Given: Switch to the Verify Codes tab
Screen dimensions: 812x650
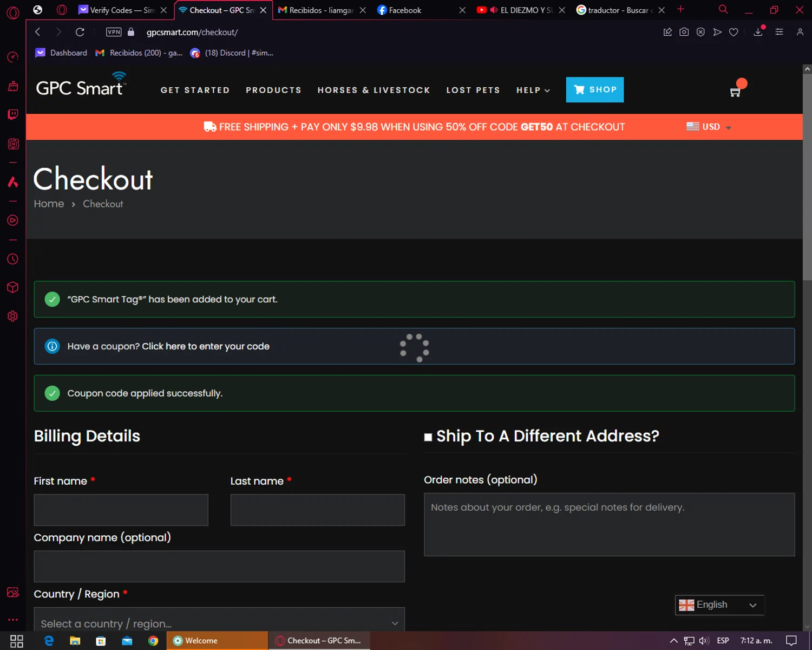Looking at the screenshot, I should tap(123, 10).
